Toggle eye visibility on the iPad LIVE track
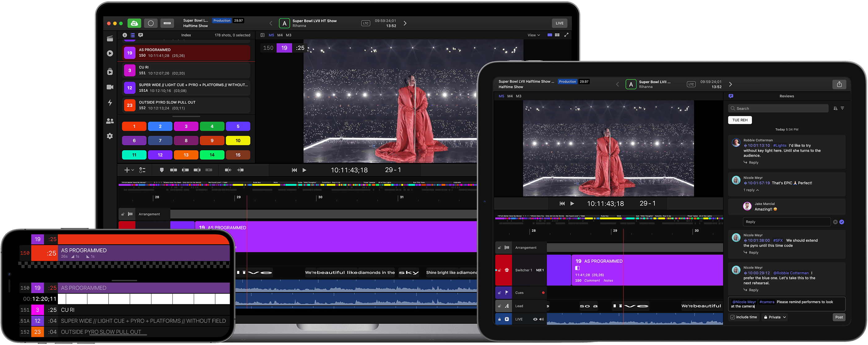 (x=535, y=319)
